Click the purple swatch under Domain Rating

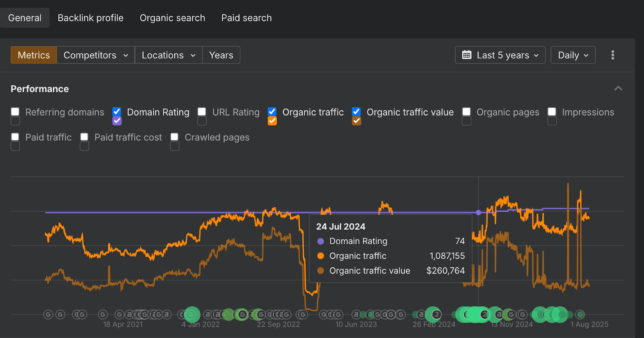pyautogui.click(x=117, y=121)
